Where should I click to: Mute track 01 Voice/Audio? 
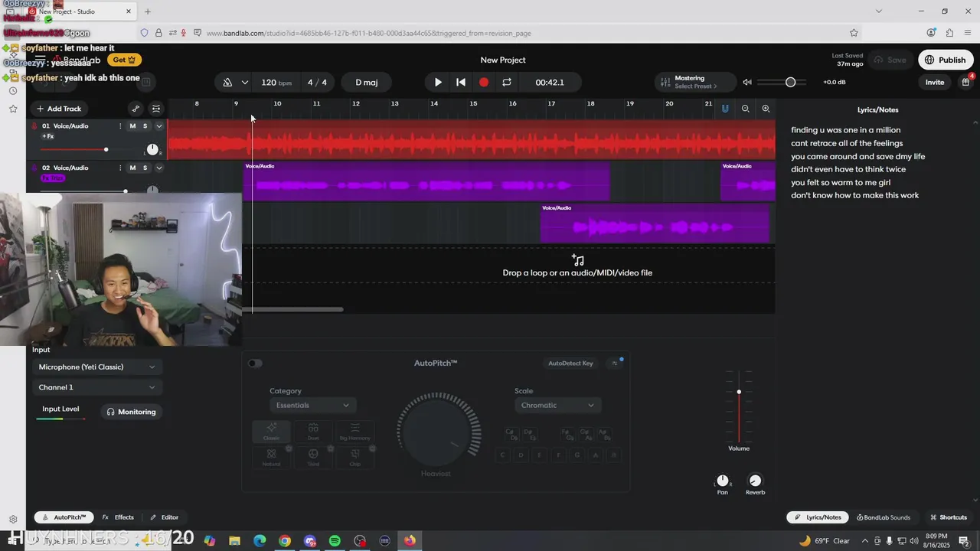click(132, 126)
